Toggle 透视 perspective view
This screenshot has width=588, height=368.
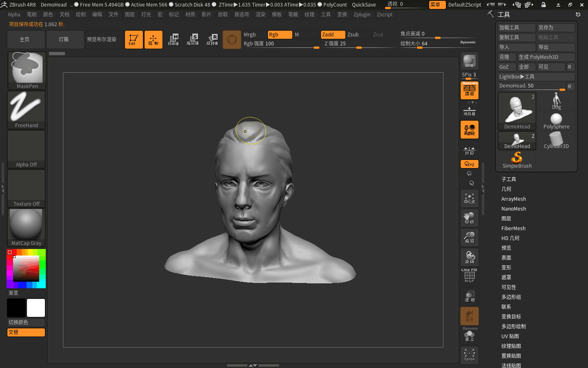pos(469,90)
